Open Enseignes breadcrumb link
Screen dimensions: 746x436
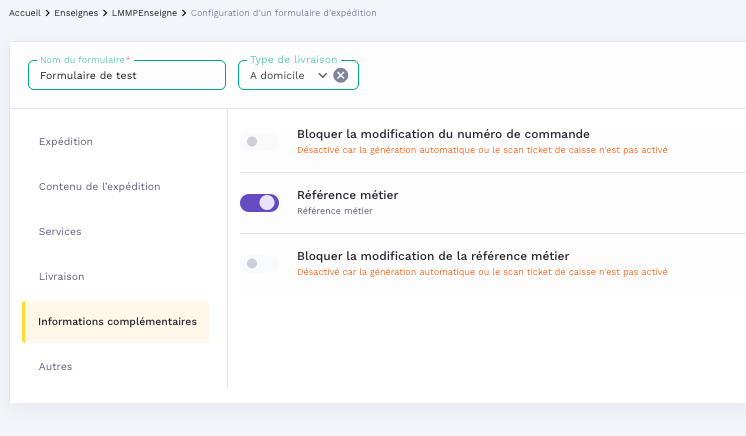[x=77, y=12]
